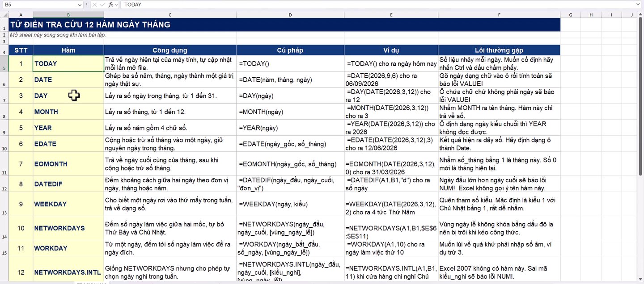Select the DATE function name cell
This screenshot has width=644, height=284.
[x=68, y=79]
